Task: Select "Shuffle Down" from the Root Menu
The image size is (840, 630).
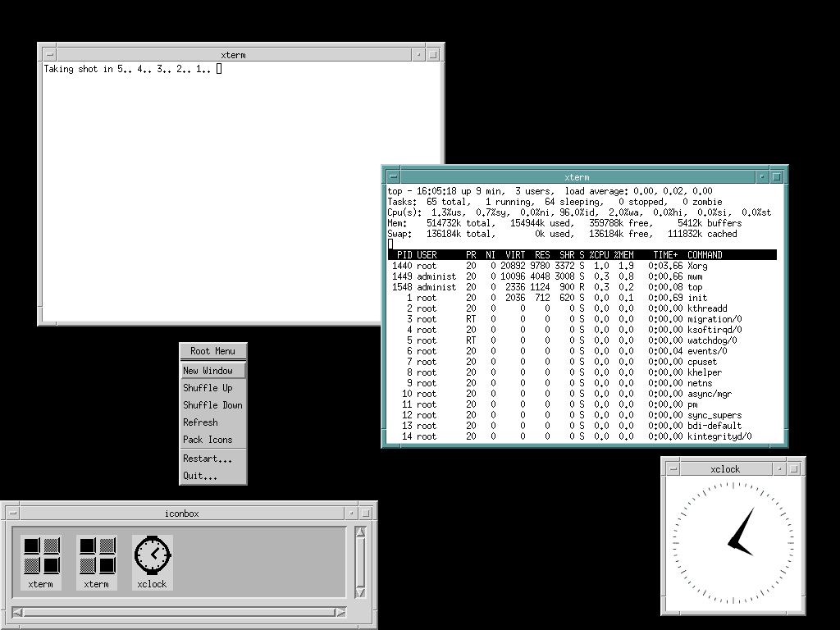Action: 212,404
